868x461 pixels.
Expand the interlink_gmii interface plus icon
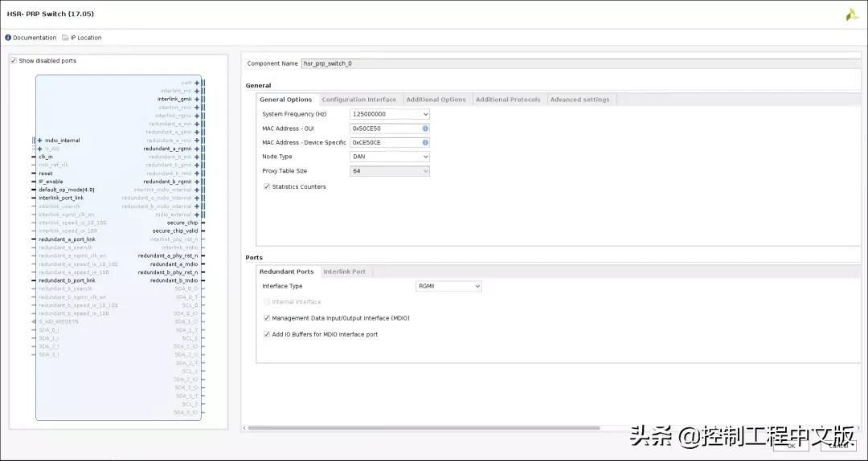pos(197,100)
